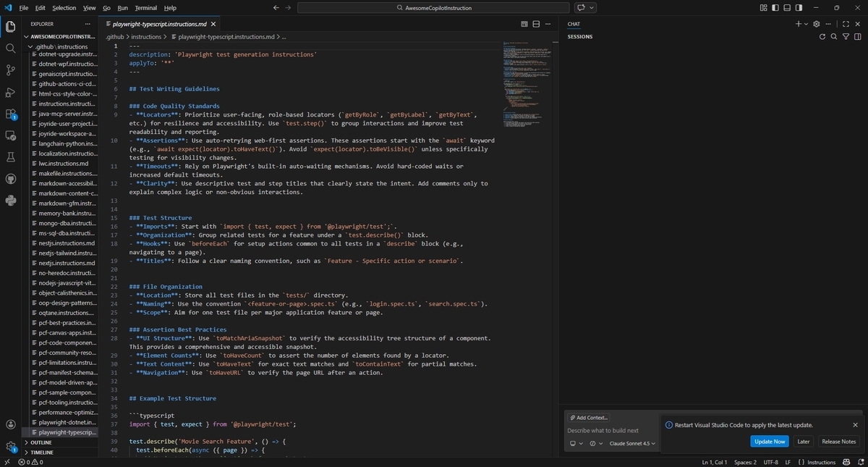
Task: Click Update Now button
Action: (769, 441)
